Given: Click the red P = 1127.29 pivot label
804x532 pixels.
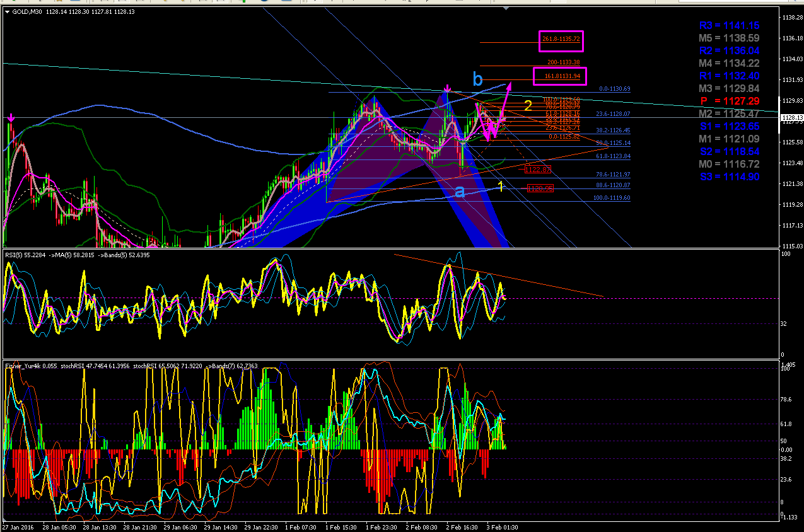Looking at the screenshot, I should click(x=729, y=101).
